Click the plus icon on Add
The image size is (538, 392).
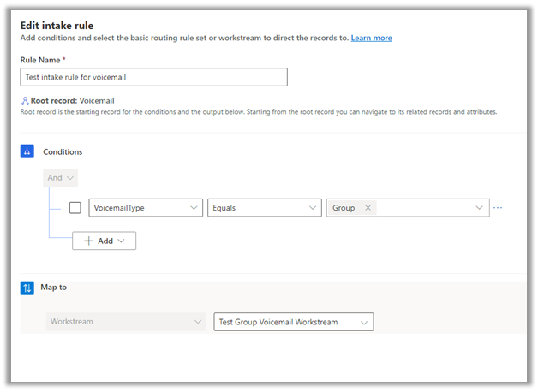(88, 241)
